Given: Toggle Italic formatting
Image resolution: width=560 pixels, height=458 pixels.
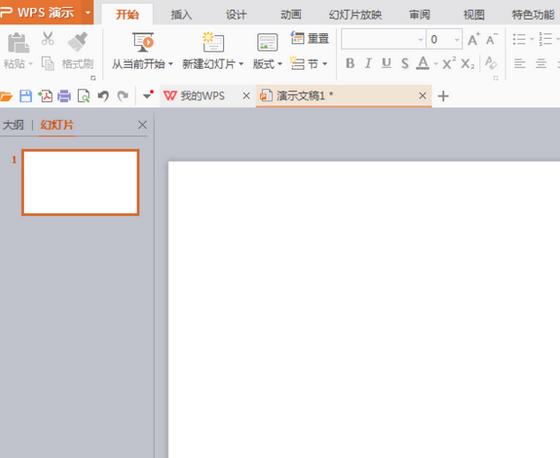Looking at the screenshot, I should click(x=368, y=64).
